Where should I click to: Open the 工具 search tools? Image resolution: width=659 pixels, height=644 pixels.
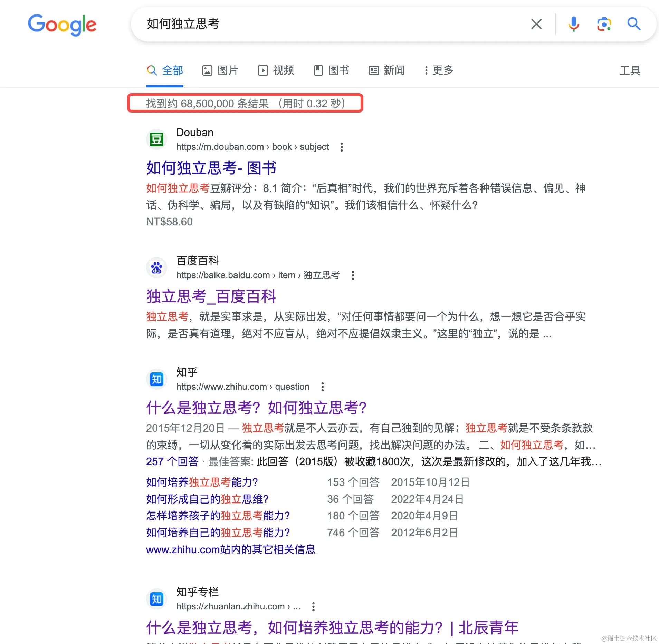[630, 70]
